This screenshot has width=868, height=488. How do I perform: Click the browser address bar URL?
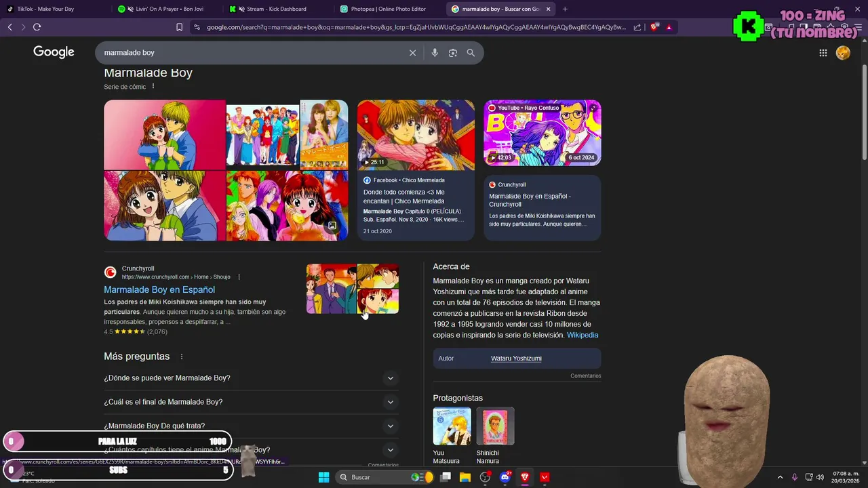(x=416, y=27)
